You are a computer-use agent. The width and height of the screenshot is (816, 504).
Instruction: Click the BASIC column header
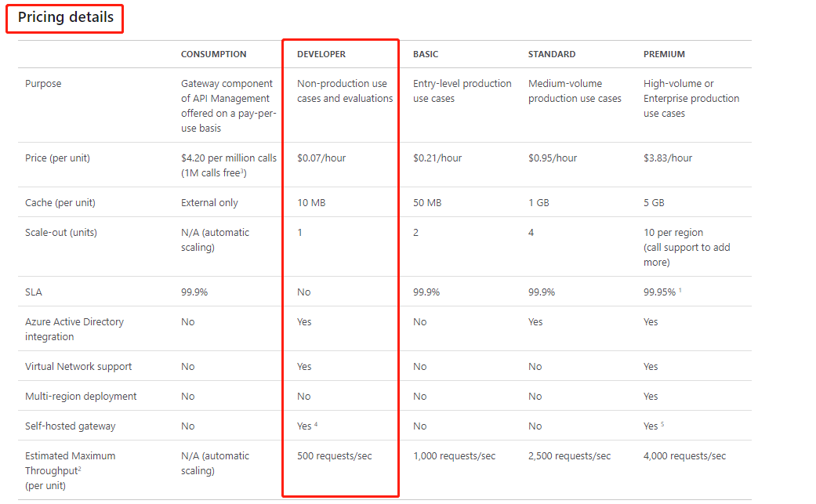point(425,54)
